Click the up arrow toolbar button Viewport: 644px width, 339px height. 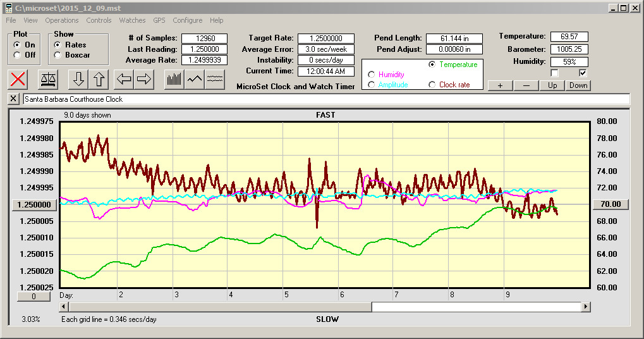[x=99, y=79]
